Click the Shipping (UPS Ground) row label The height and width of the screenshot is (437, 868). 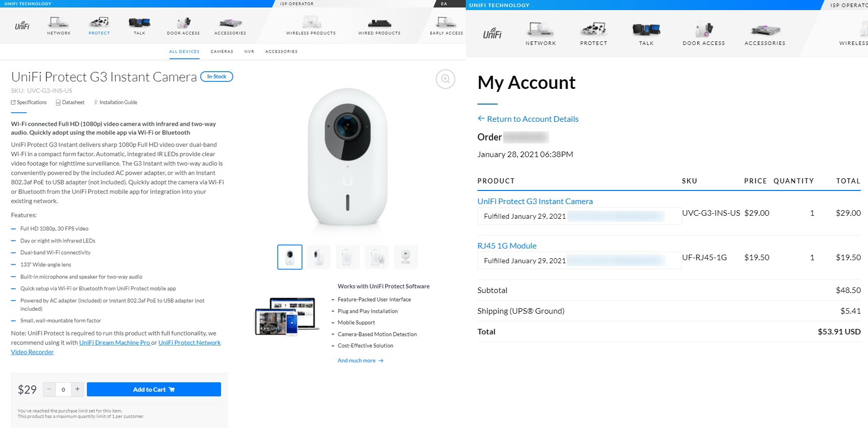click(x=521, y=311)
